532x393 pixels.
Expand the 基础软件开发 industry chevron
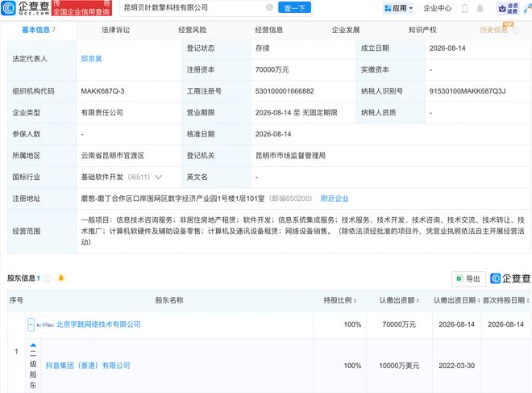tap(158, 177)
